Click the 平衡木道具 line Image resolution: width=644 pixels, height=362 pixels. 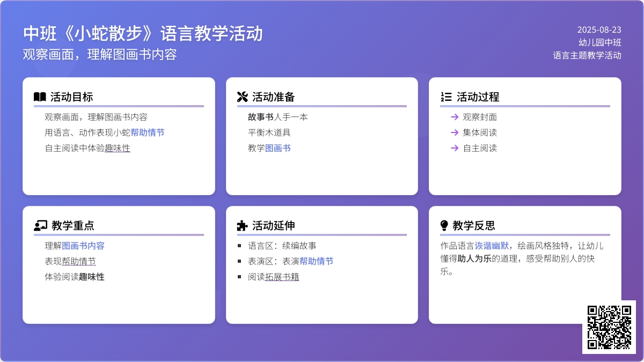coord(269,132)
